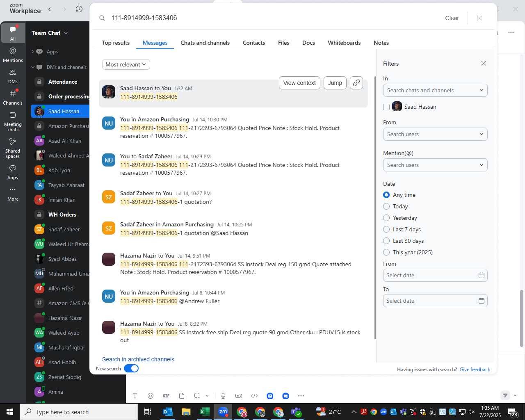
Task: Open the Mention users dropdown
Action: click(435, 165)
